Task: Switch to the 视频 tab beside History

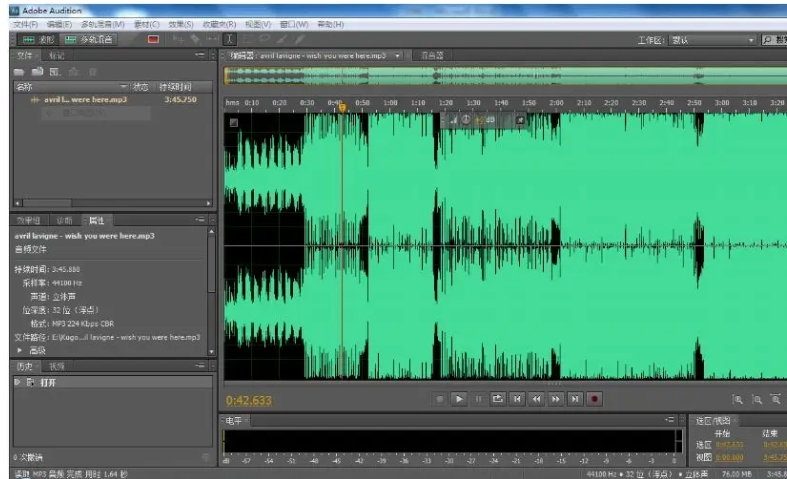Action: click(56, 367)
